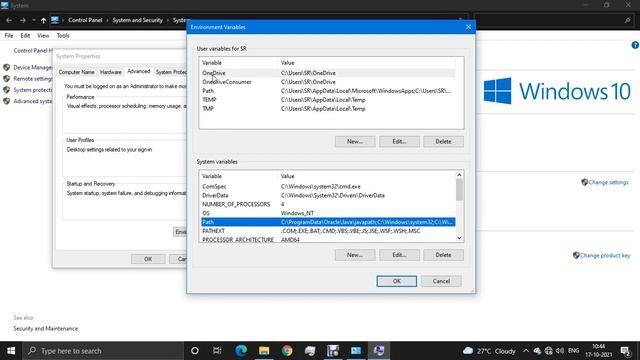Open the View menu
The image size is (640, 360).
43,36
